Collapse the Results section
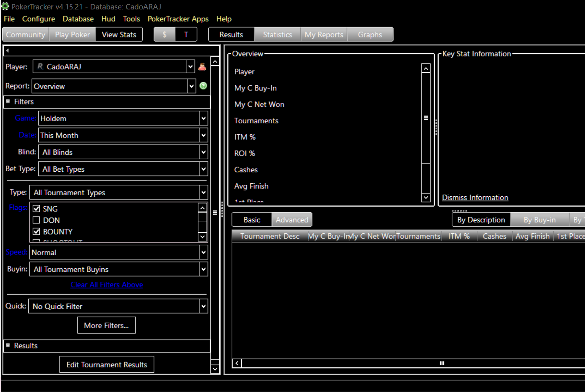The height and width of the screenshot is (392, 585). 8,346
